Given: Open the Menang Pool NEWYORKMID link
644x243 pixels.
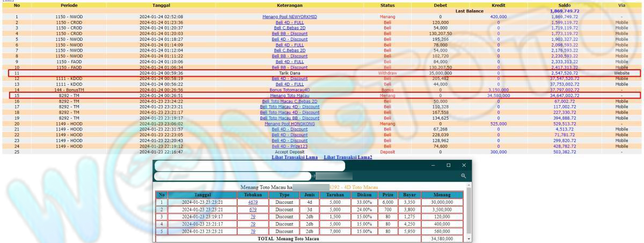Looking at the screenshot, I should pos(289,17).
